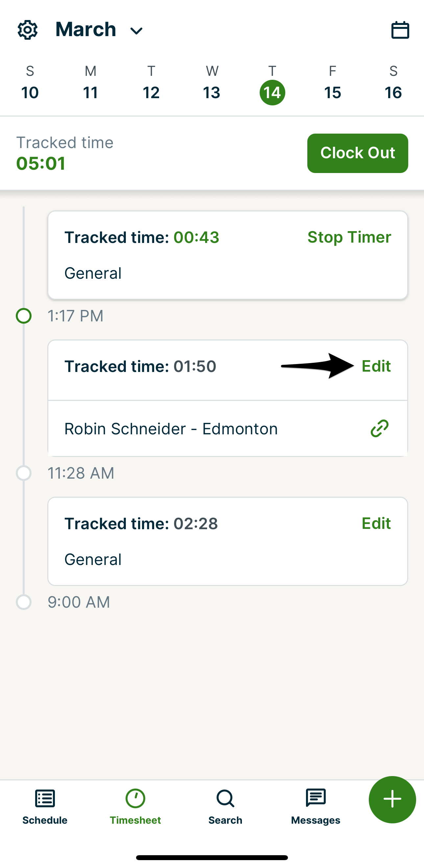Screen dimensions: 424x868
Task: Open the Schedule tab
Action: click(45, 807)
